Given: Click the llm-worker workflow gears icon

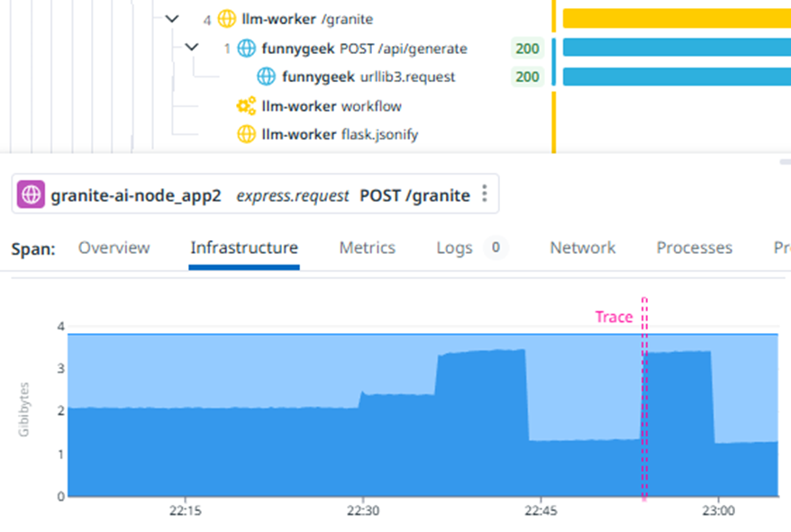Looking at the screenshot, I should [246, 106].
